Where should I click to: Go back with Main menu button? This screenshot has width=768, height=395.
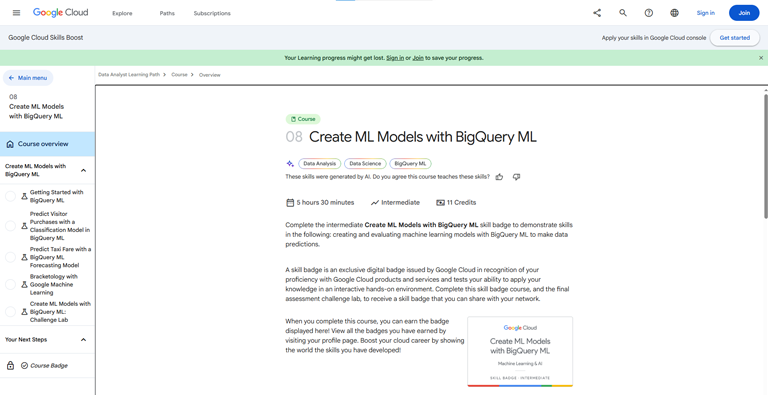[x=28, y=78]
